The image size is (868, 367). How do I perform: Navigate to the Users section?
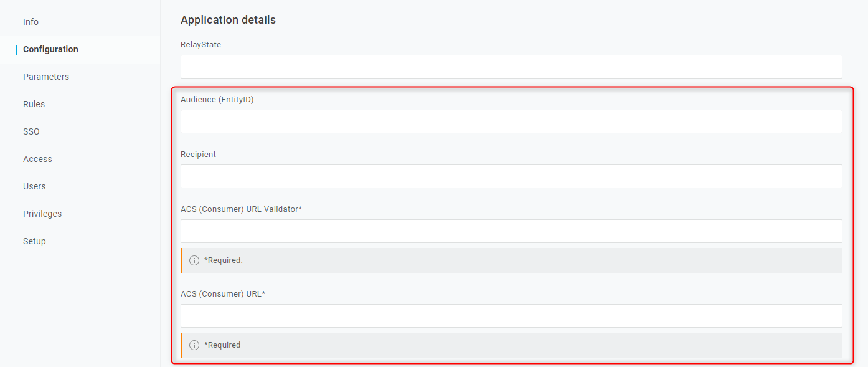click(34, 186)
